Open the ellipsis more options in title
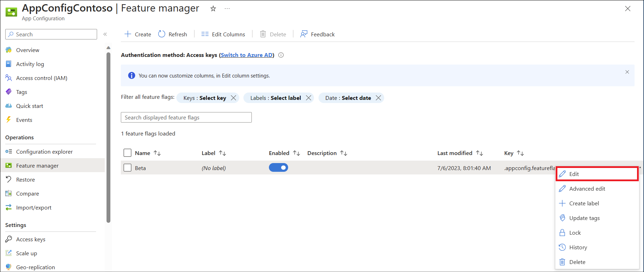 click(x=227, y=9)
